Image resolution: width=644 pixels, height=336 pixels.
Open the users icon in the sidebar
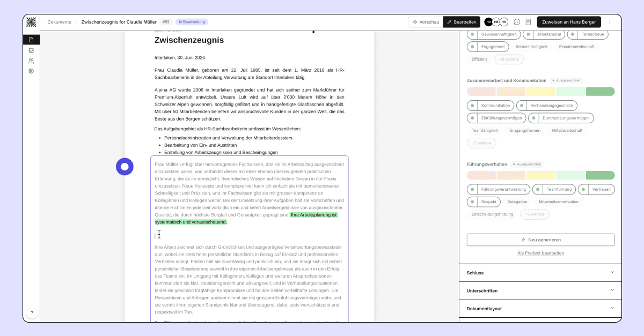tap(31, 61)
